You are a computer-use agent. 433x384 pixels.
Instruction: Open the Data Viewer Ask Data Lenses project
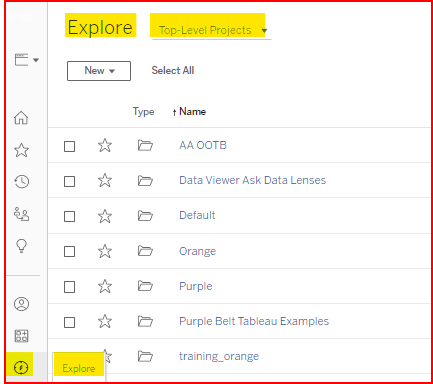(x=252, y=180)
